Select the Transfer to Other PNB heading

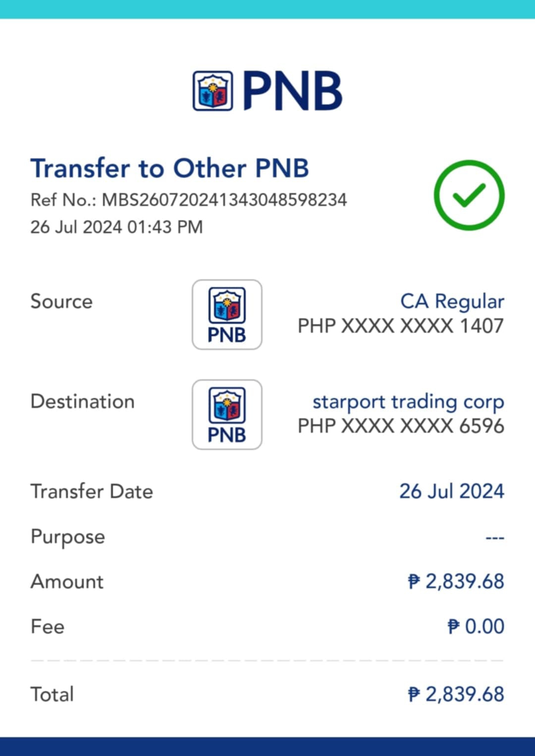tap(169, 168)
